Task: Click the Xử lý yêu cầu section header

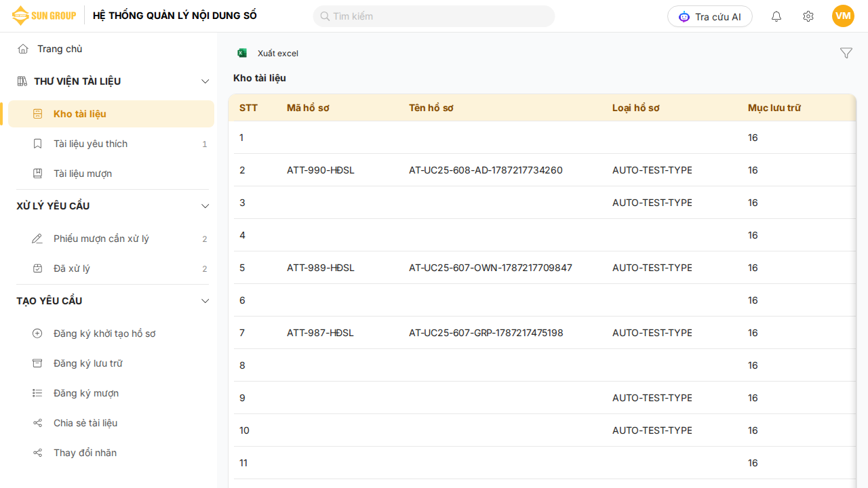Action: (x=53, y=206)
